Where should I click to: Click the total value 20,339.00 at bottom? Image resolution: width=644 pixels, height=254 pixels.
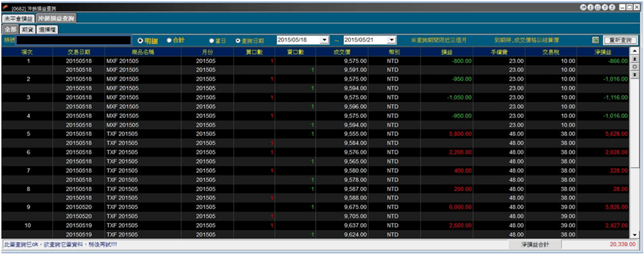tap(623, 244)
